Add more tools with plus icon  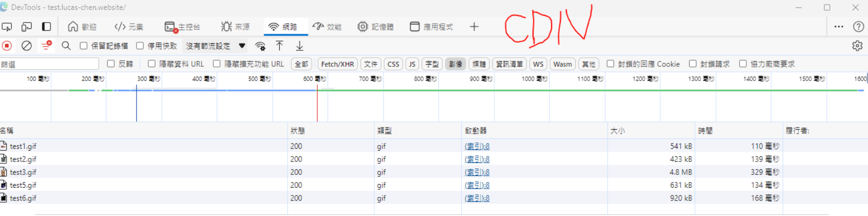coord(474,27)
